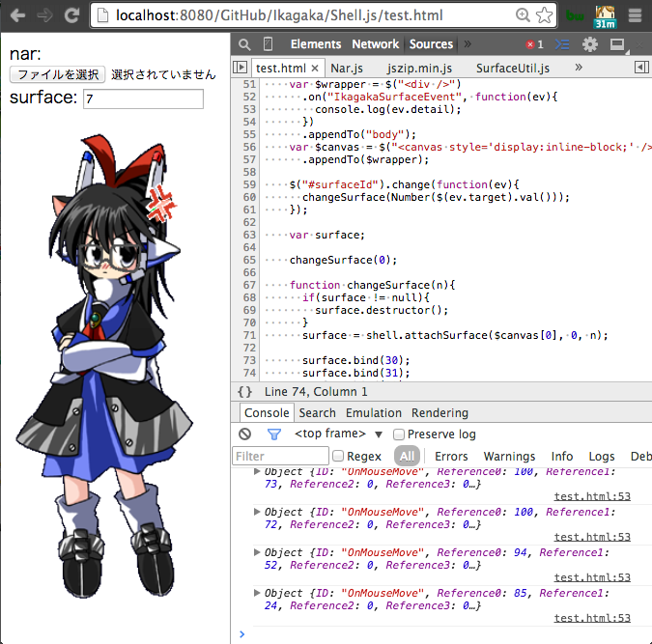The image size is (652, 644).
Task: Expand OnMouseMove object with Reference1 72
Action: (x=257, y=512)
